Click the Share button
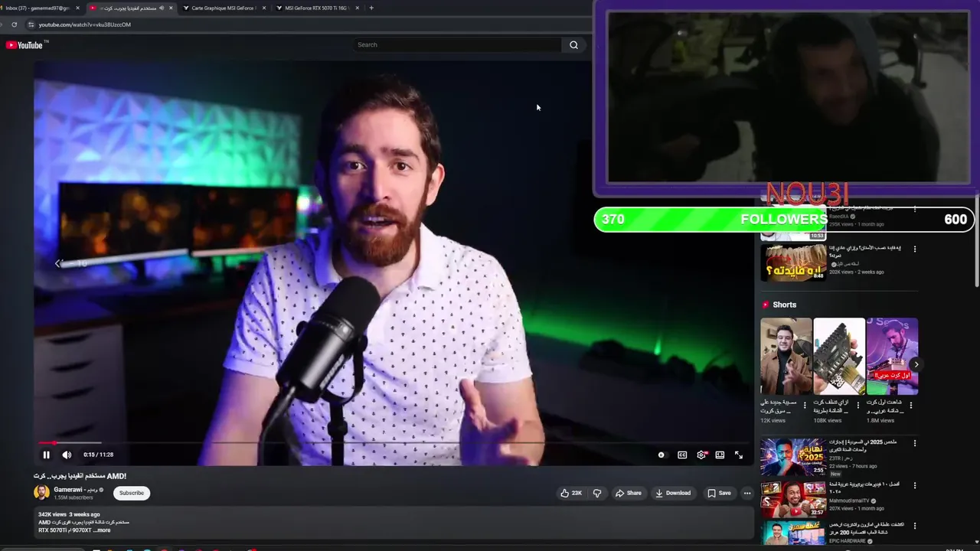The image size is (980, 551). click(629, 493)
